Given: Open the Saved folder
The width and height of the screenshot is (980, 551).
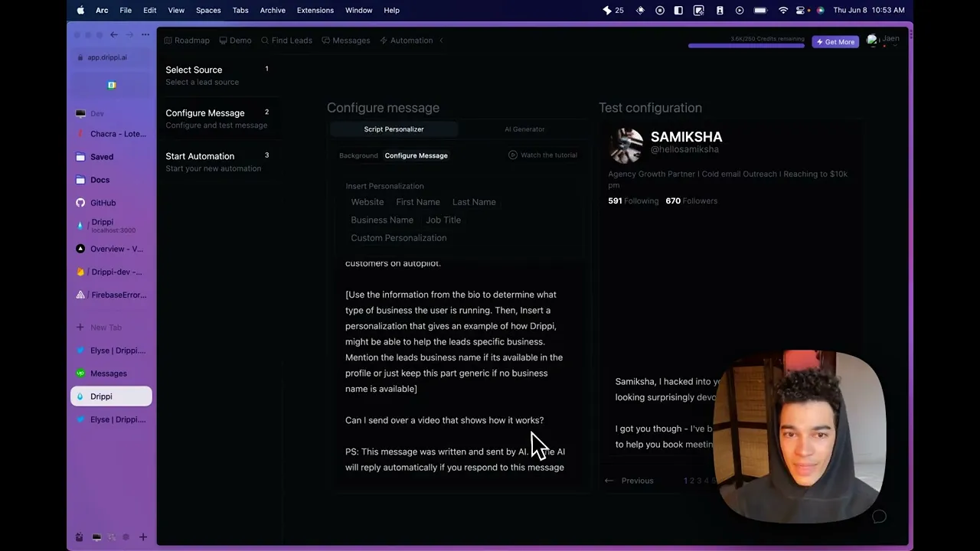Looking at the screenshot, I should (112, 157).
